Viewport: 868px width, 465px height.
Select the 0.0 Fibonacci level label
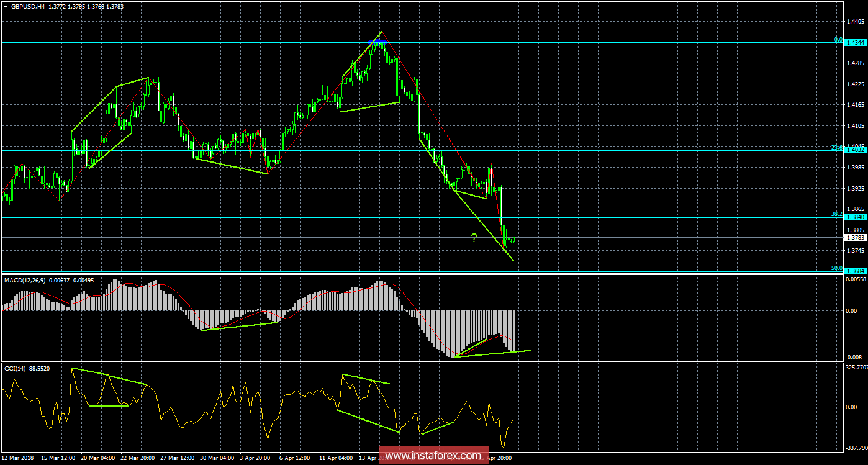838,40
